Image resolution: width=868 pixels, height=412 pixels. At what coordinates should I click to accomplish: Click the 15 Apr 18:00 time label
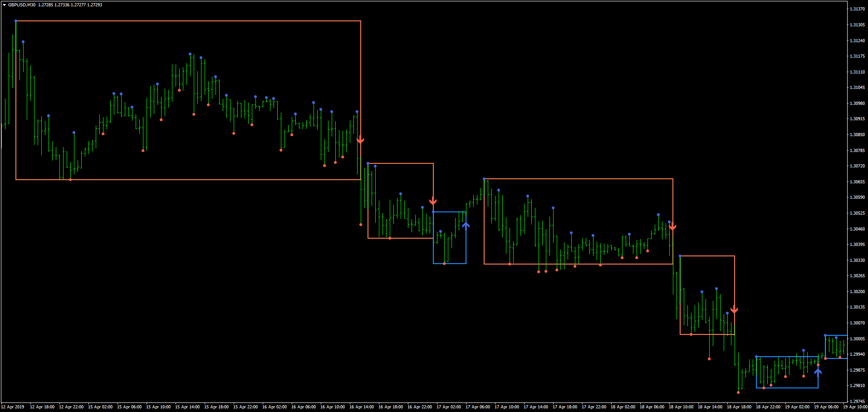[x=216, y=407]
